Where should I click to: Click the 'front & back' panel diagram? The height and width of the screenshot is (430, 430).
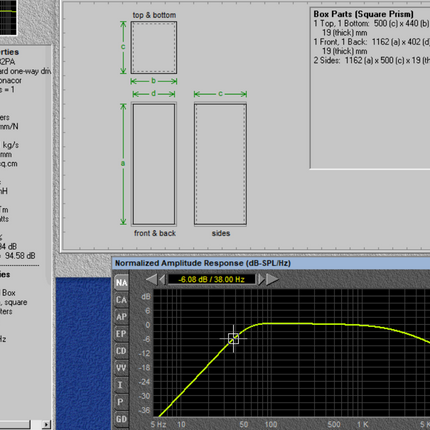[x=154, y=164]
